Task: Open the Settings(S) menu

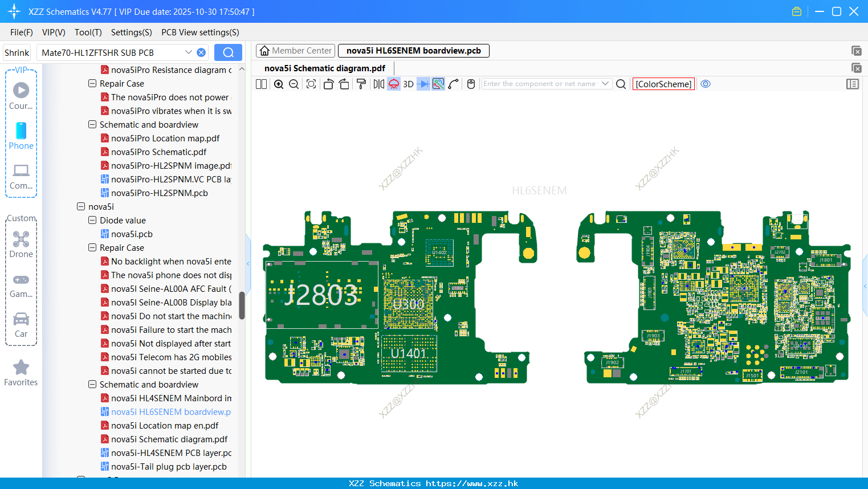Action: (x=132, y=32)
